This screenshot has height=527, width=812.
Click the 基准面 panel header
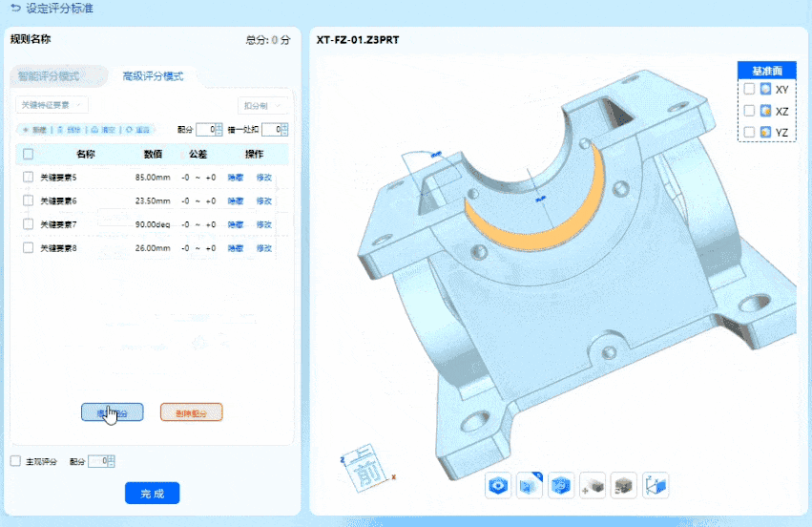pos(767,71)
